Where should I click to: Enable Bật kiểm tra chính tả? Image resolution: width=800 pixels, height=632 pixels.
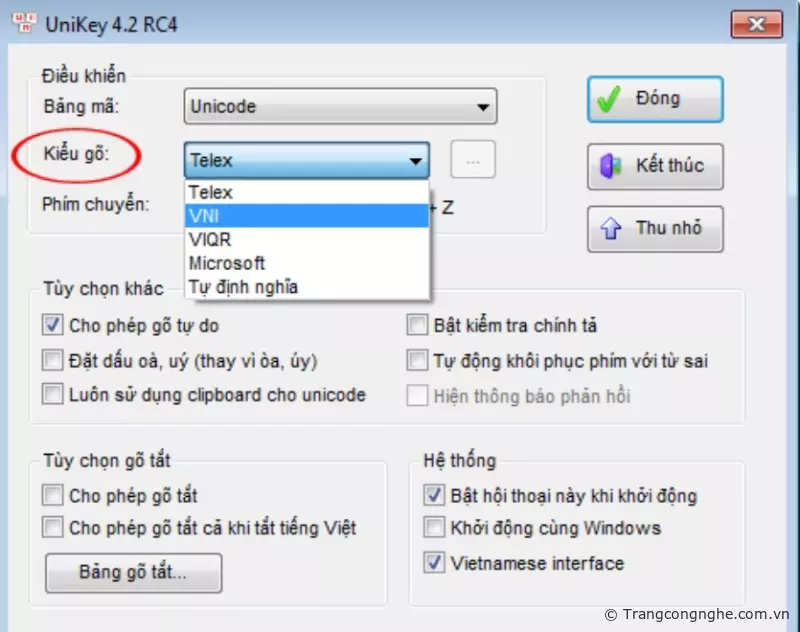tap(417, 325)
